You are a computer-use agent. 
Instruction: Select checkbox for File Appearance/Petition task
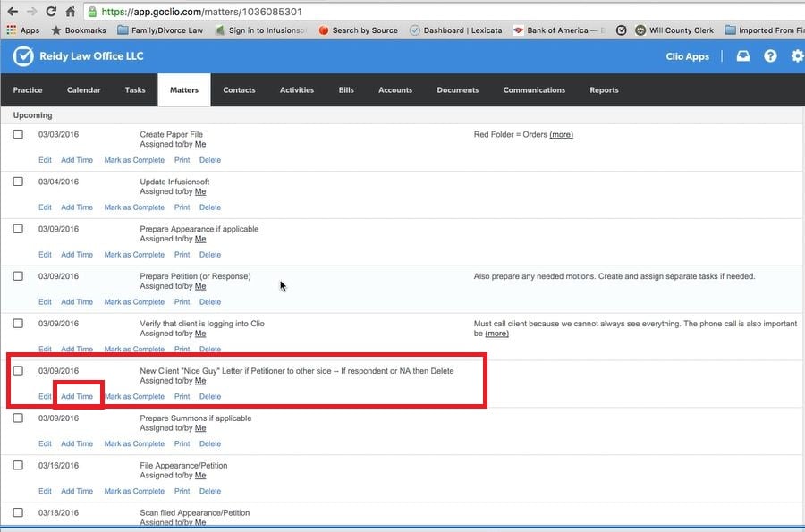18,466
